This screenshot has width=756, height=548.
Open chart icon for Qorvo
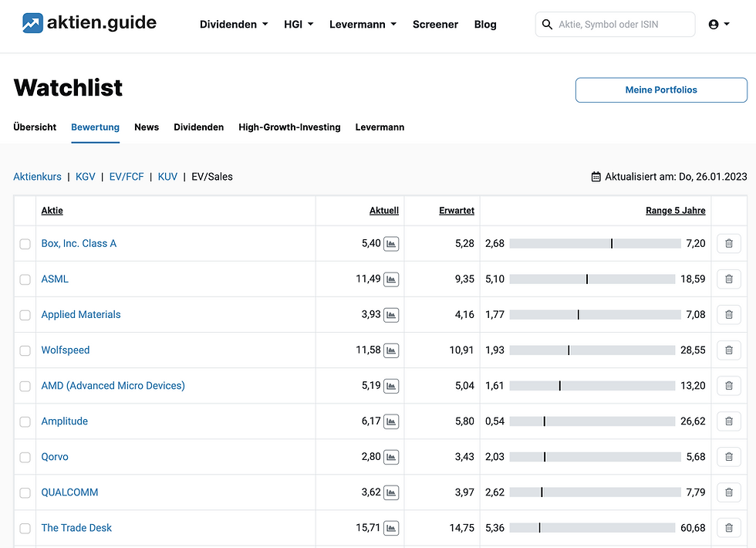point(391,457)
